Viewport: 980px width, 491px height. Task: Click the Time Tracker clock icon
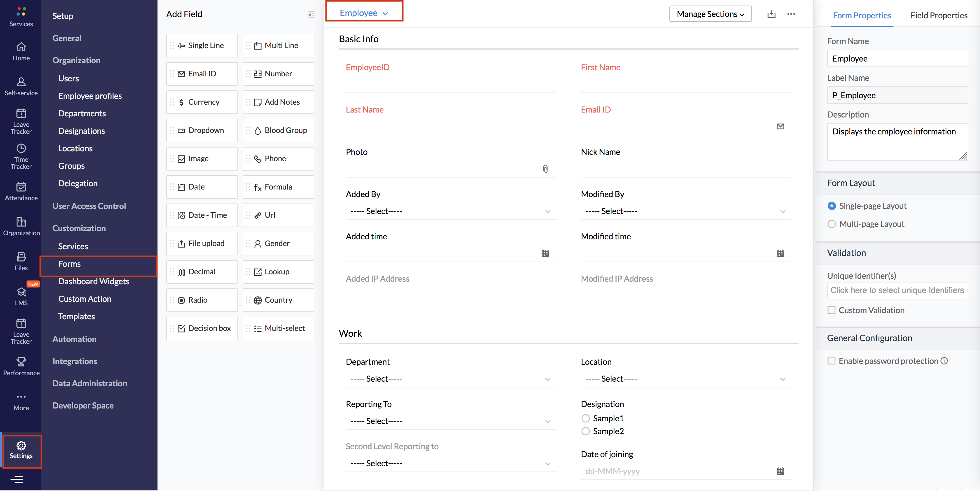(21, 148)
